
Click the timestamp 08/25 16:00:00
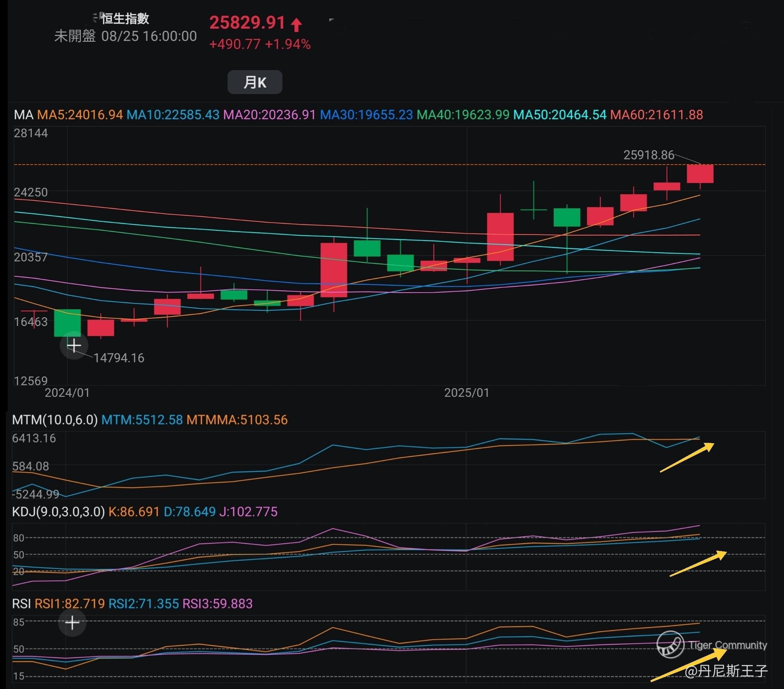(149, 36)
